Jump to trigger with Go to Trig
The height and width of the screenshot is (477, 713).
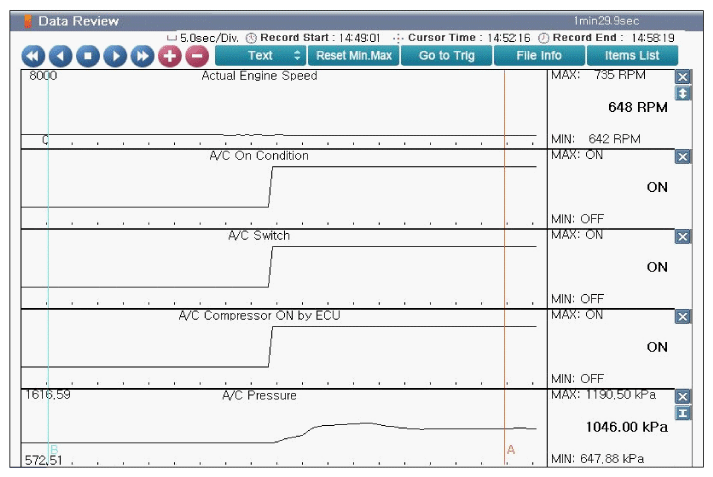(x=446, y=56)
